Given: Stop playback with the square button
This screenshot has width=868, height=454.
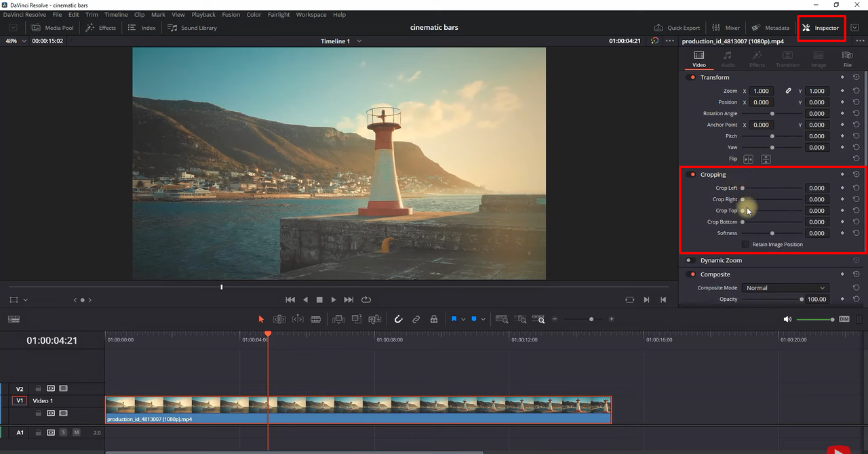Looking at the screenshot, I should pyautogui.click(x=319, y=300).
